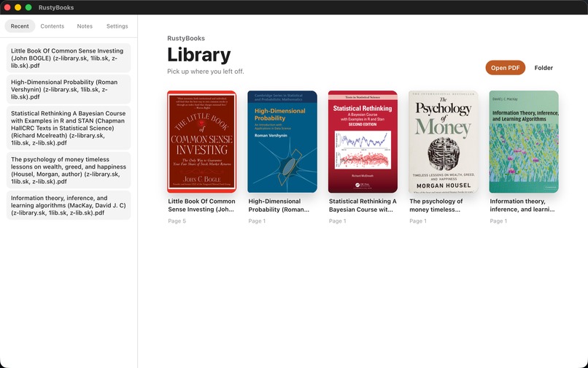
Task: Click the Folder button
Action: [543, 68]
